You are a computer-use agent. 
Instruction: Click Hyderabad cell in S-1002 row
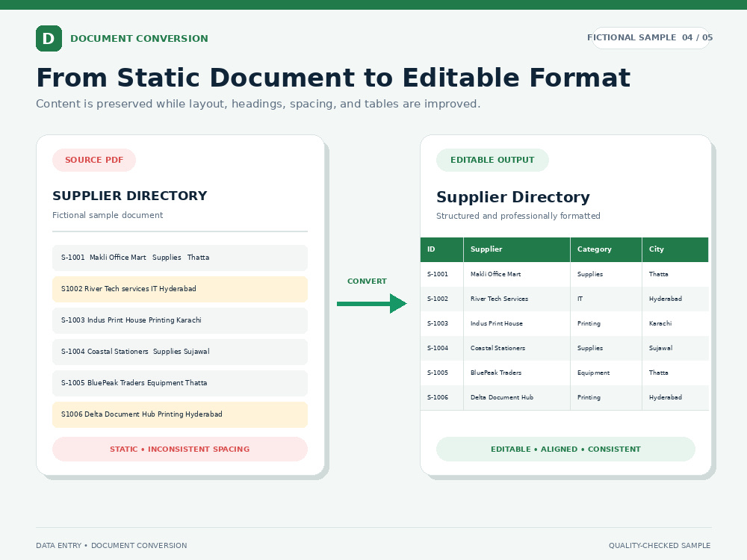click(675, 299)
